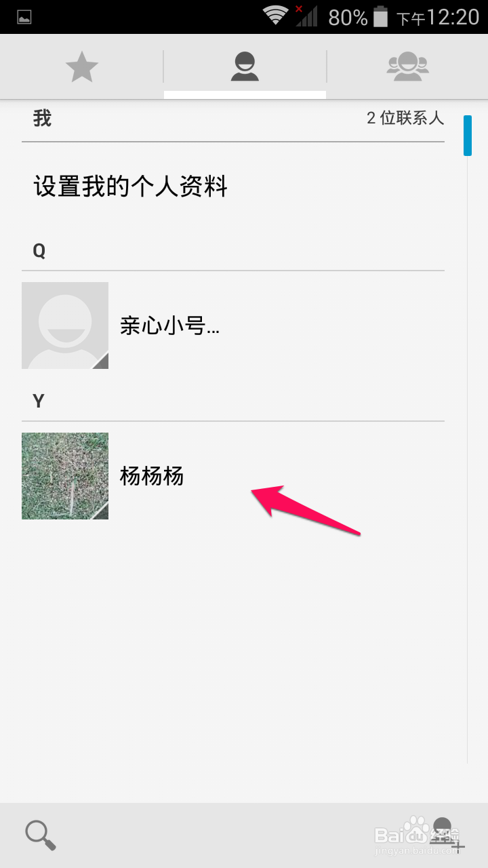Tap the blue fast-scroll thumb
The height and width of the screenshot is (868, 488).
tap(468, 136)
